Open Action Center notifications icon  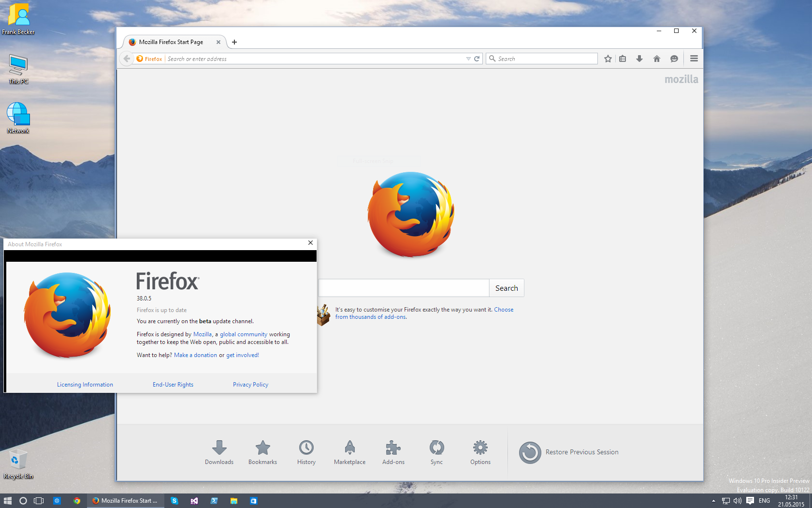(750, 501)
